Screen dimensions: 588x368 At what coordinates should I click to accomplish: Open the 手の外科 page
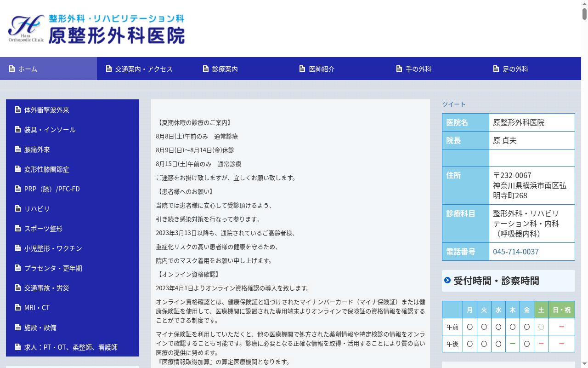(x=436, y=69)
